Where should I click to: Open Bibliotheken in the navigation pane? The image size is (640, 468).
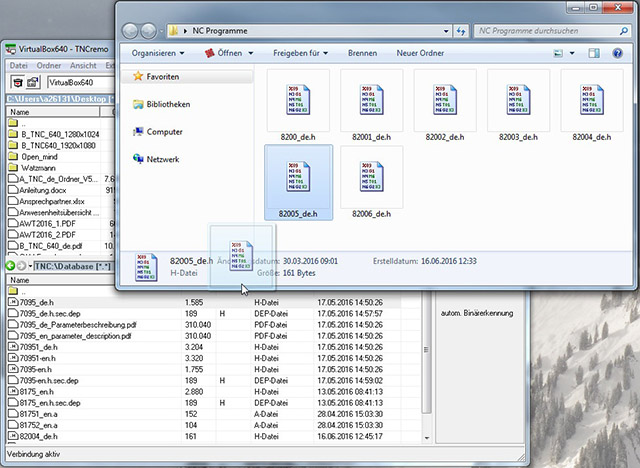[167, 104]
